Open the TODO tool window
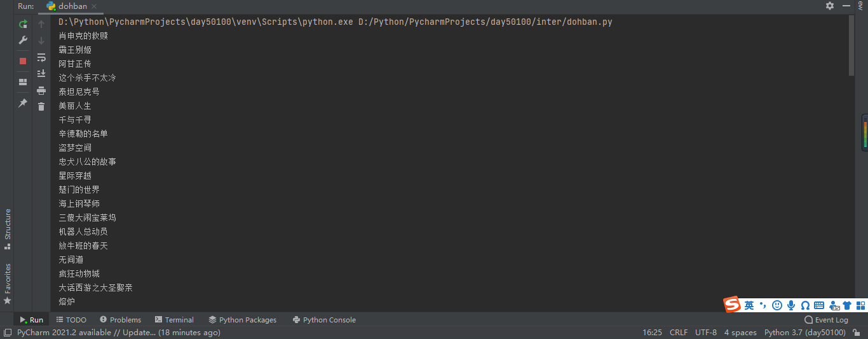This screenshot has width=868, height=339. coord(71,320)
